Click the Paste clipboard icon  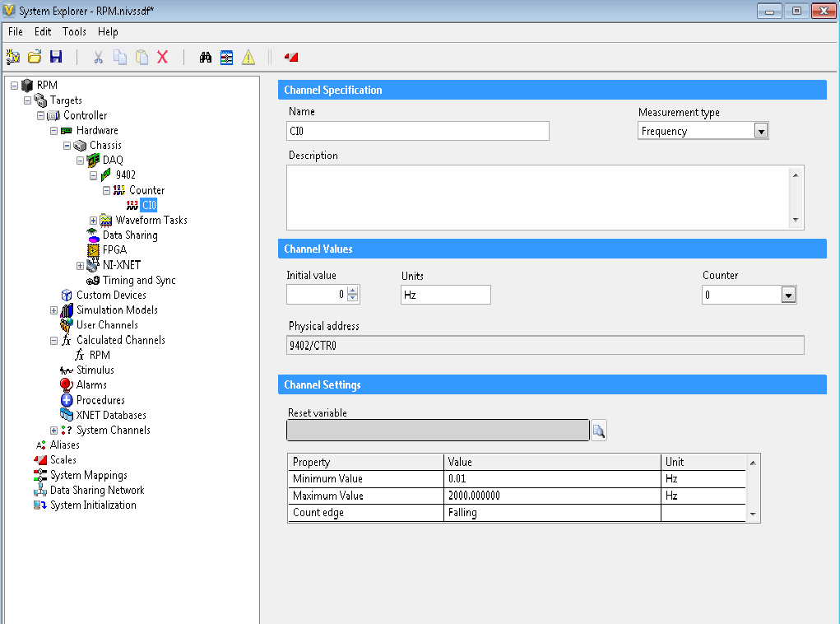142,57
